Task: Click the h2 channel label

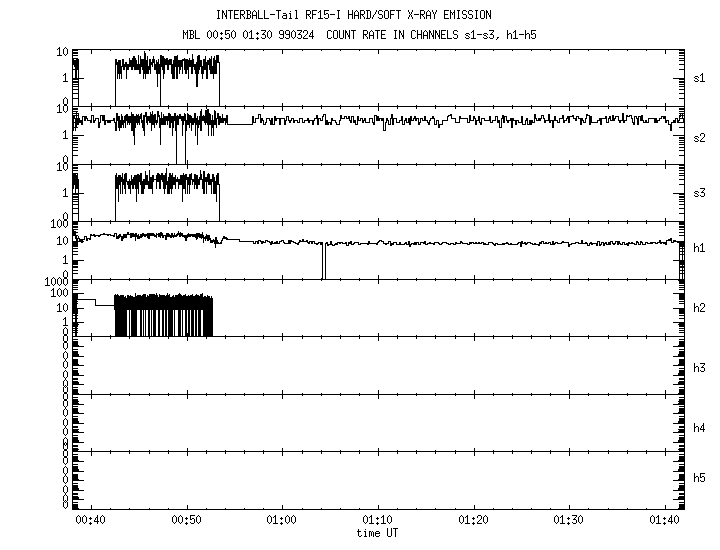Action: click(x=701, y=309)
